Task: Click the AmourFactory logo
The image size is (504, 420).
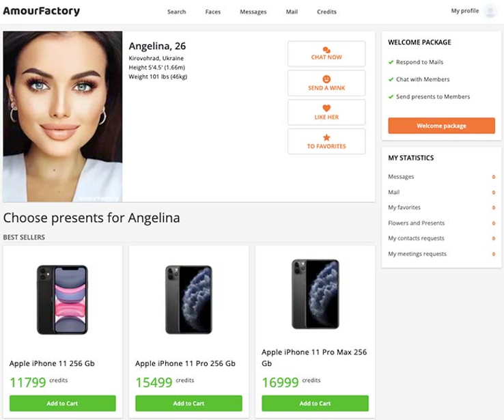Action: click(x=41, y=11)
